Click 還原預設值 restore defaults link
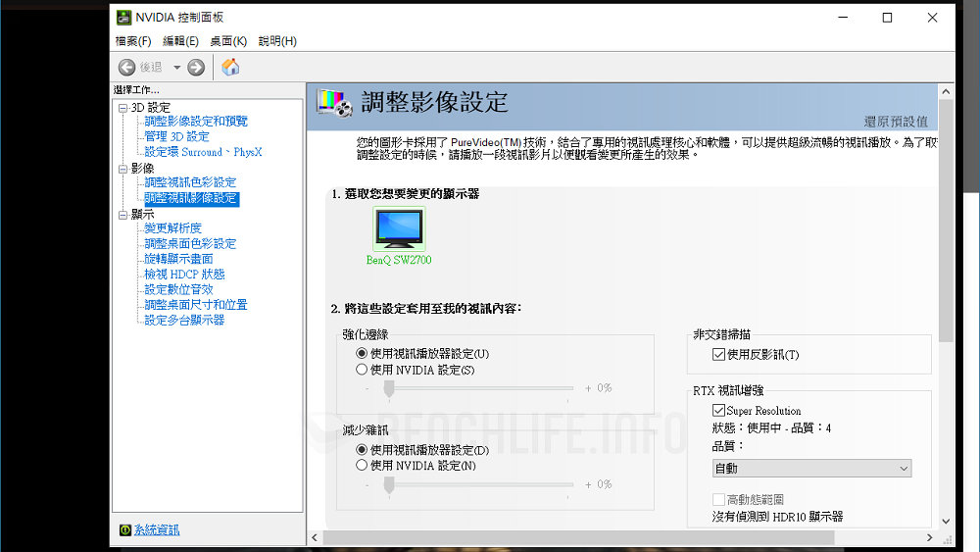 click(896, 122)
